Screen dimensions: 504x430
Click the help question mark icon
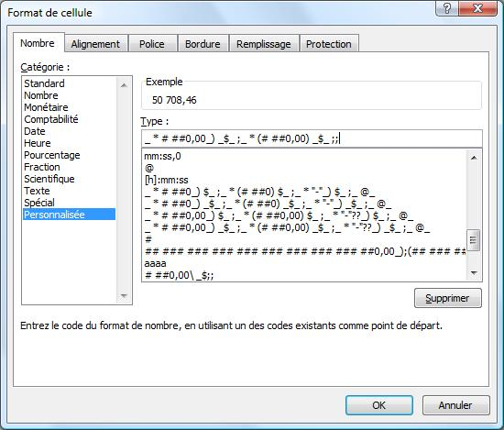[447, 8]
